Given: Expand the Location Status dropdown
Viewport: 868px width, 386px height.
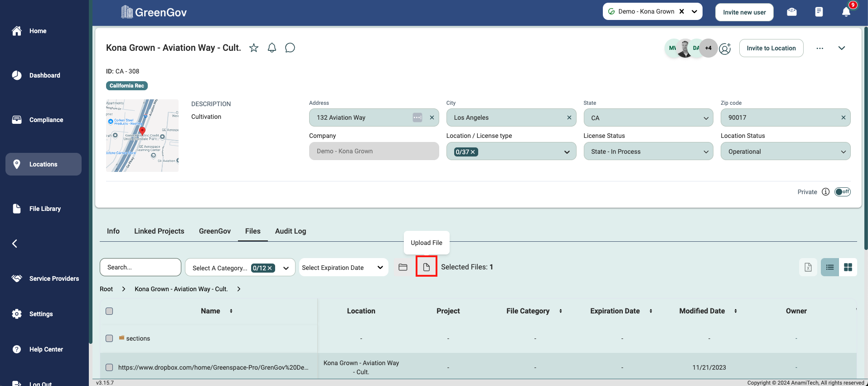Looking at the screenshot, I should click(x=785, y=151).
